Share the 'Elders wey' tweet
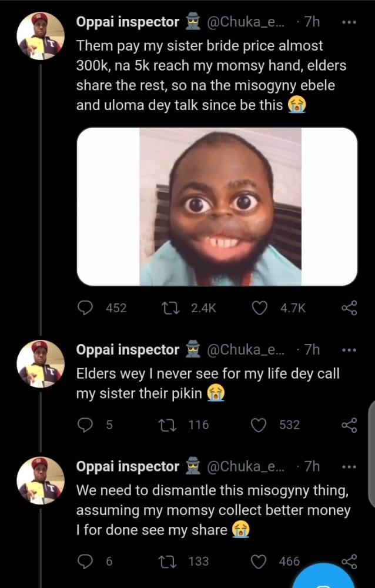The width and height of the screenshot is (375, 588). click(350, 425)
